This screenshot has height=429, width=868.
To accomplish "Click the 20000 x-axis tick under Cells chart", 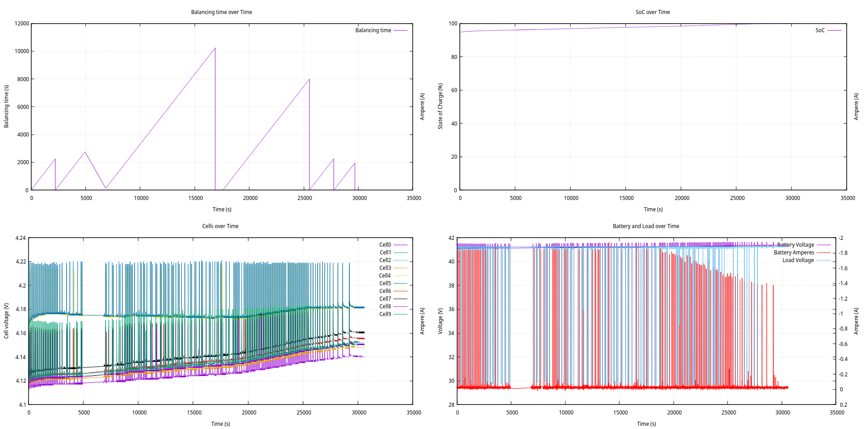I will [x=249, y=413].
